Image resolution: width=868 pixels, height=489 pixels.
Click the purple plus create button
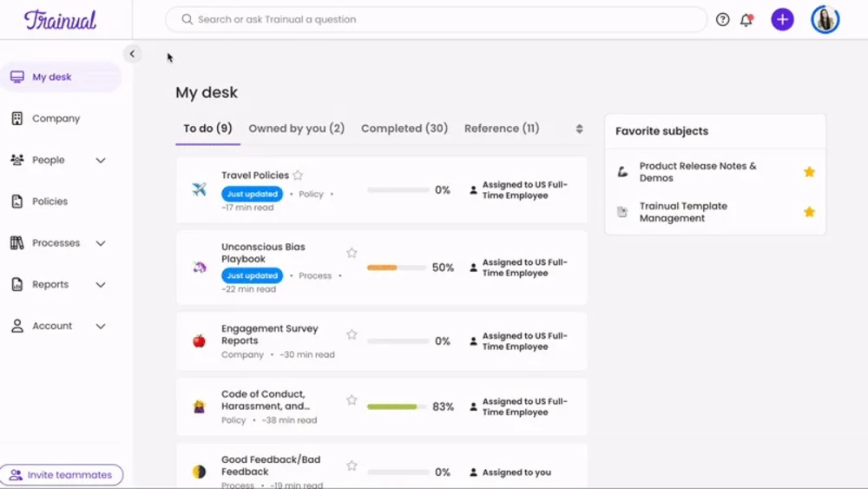pyautogui.click(x=782, y=19)
